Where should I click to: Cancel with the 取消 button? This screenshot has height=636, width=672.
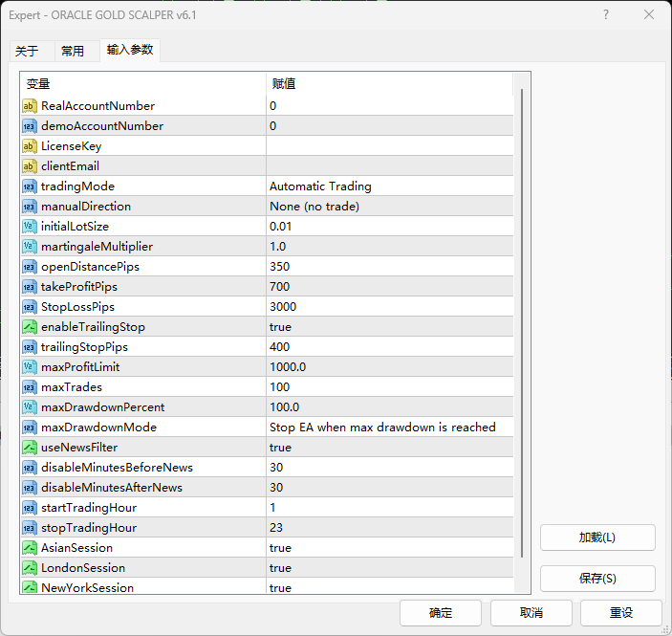coord(531,613)
